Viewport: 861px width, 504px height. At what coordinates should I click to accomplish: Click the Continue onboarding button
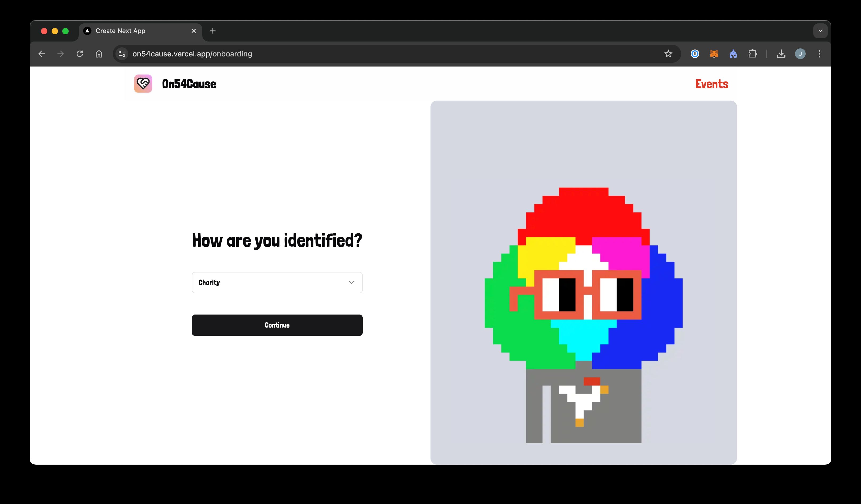point(276,325)
